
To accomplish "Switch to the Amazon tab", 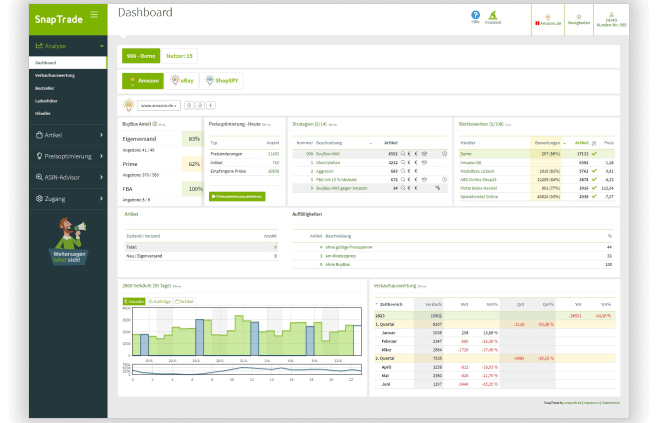I will coord(143,81).
